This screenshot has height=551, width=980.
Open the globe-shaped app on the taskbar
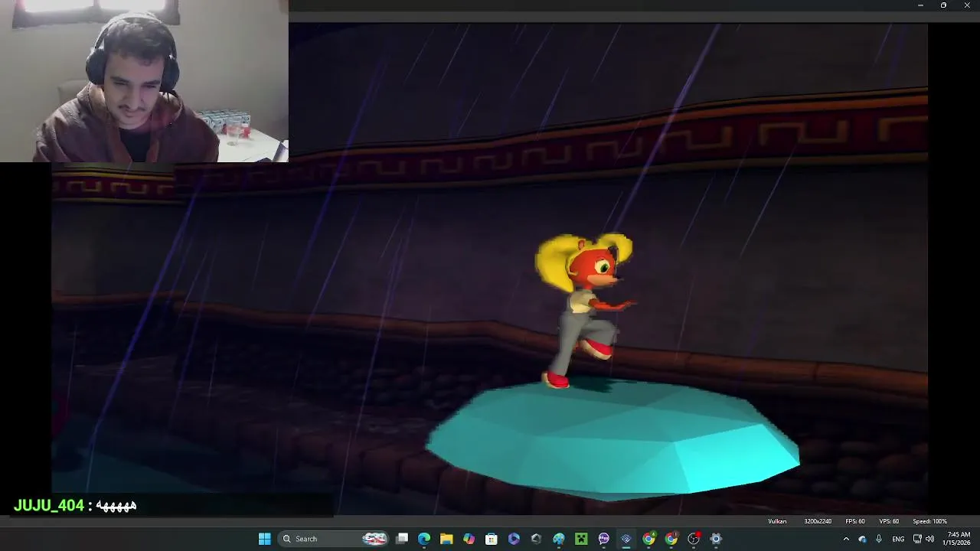tap(559, 539)
